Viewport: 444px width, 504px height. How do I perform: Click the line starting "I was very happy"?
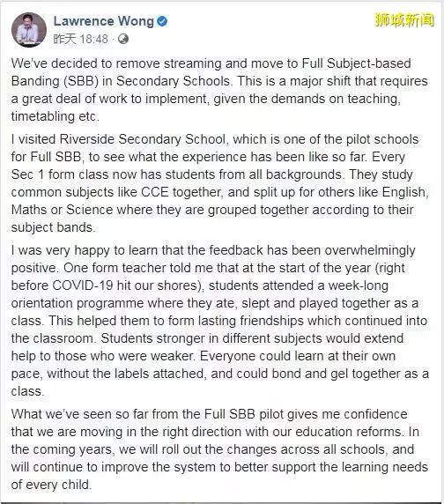pyautogui.click(x=213, y=250)
